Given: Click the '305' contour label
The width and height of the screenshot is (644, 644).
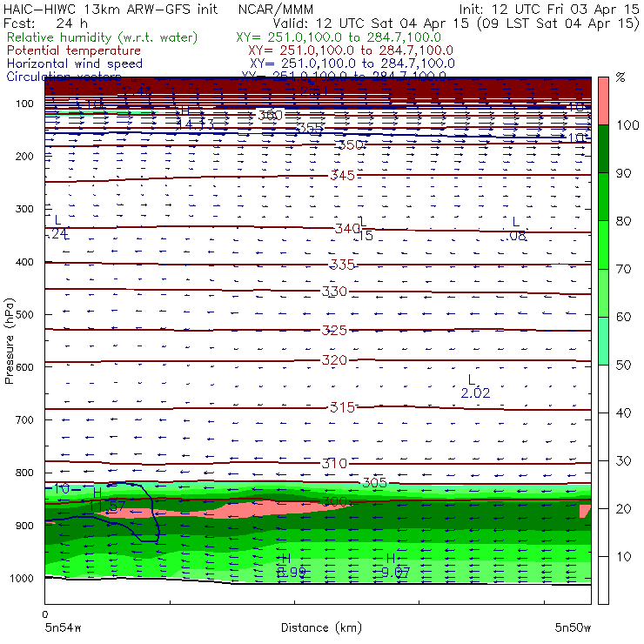Looking at the screenshot, I should [374, 483].
